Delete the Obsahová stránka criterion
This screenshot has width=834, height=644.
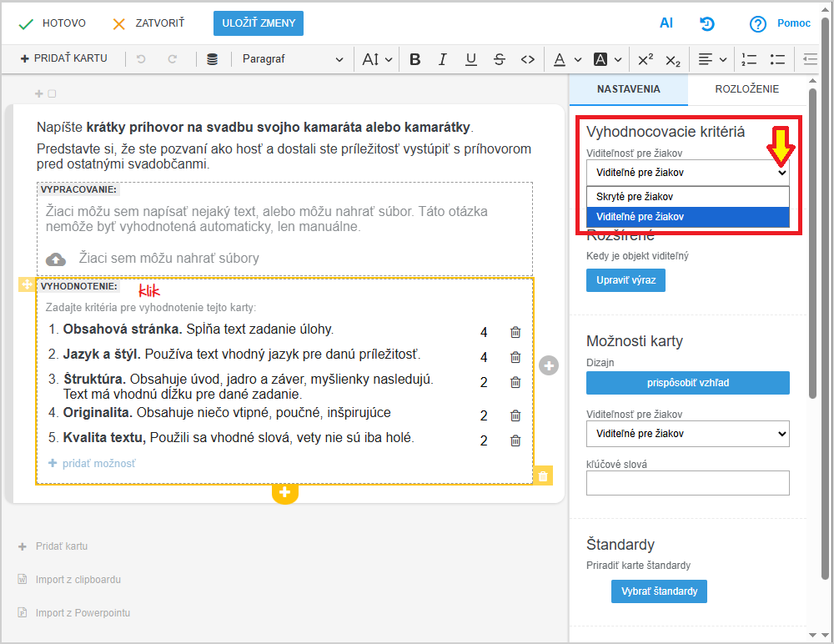pos(515,332)
